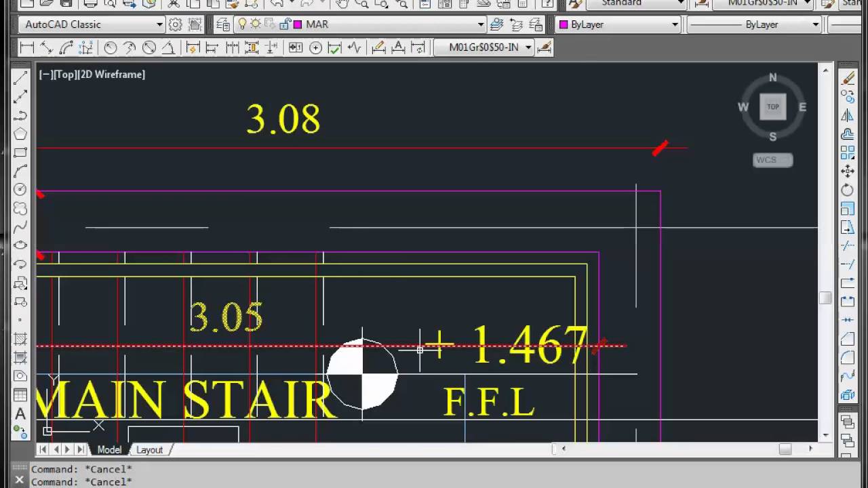Select the Aligned dimension tool
The width and height of the screenshot is (868, 488).
click(46, 47)
